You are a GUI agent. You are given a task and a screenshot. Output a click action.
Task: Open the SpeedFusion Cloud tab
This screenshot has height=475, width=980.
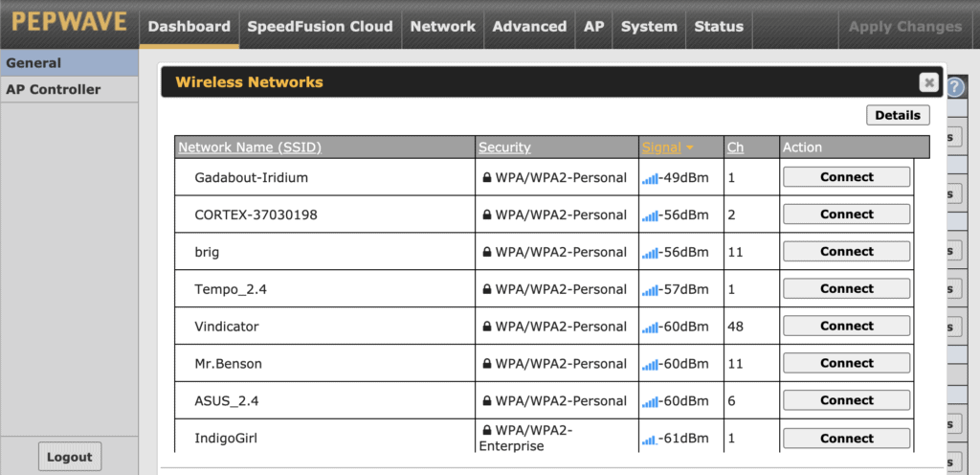coord(320,26)
